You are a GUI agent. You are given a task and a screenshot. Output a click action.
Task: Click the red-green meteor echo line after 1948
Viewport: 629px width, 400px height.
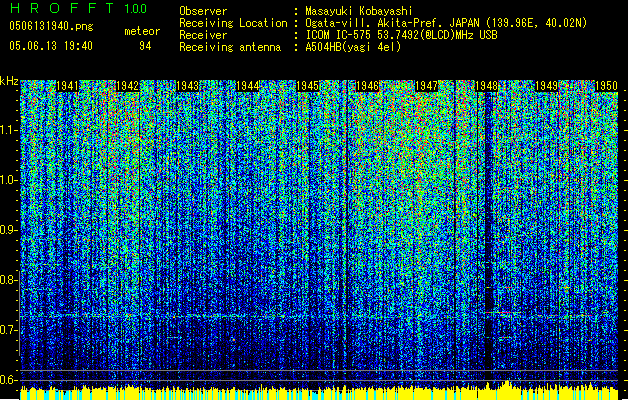click(x=503, y=312)
